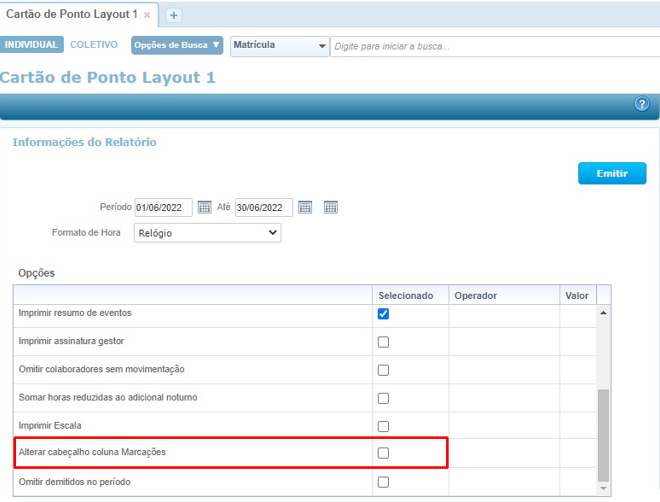The height and width of the screenshot is (502, 660).
Task: Click the Emitir button
Action: (x=611, y=174)
